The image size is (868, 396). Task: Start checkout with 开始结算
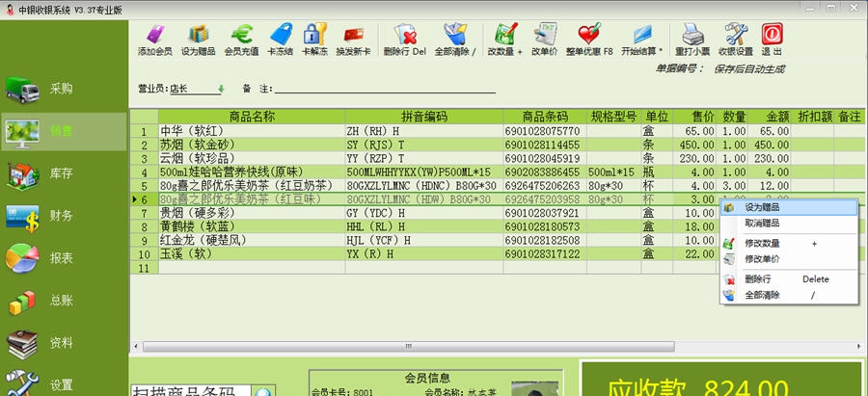pos(642,39)
